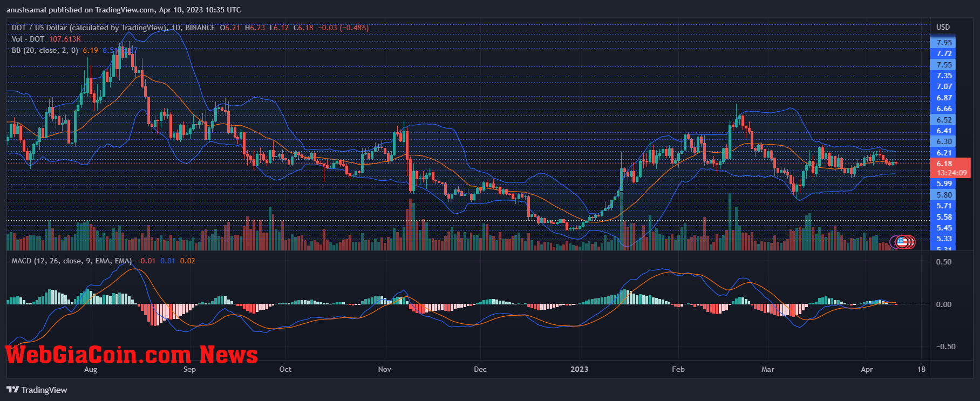This screenshot has width=980, height=401.
Task: Click the MACD line value 0.01
Action: 168,261
